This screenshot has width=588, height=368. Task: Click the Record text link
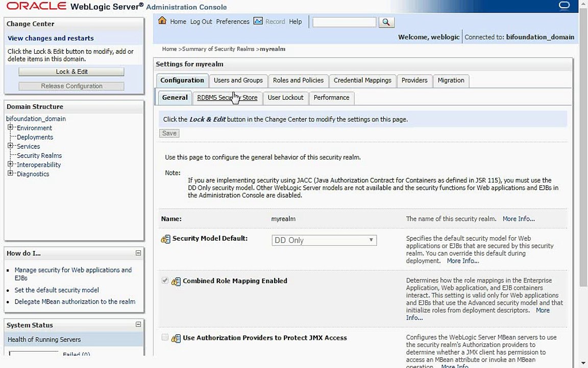pyautogui.click(x=275, y=22)
